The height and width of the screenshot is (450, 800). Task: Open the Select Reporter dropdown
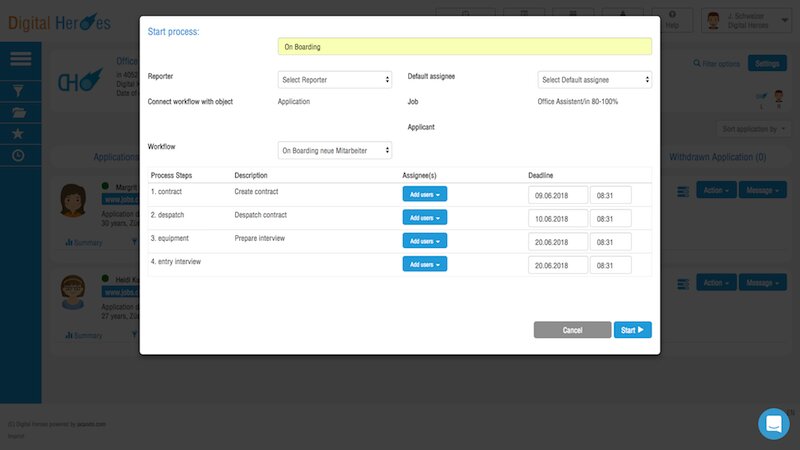[334, 80]
